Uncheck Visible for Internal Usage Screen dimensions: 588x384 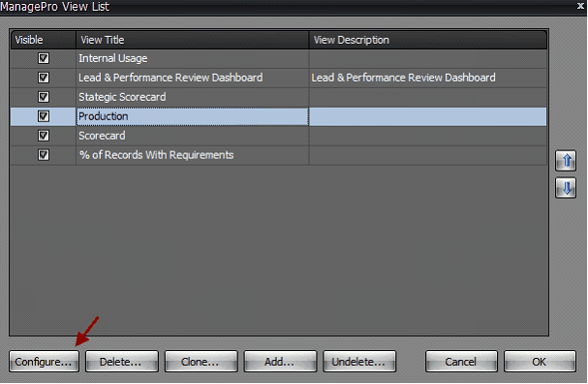[44, 58]
